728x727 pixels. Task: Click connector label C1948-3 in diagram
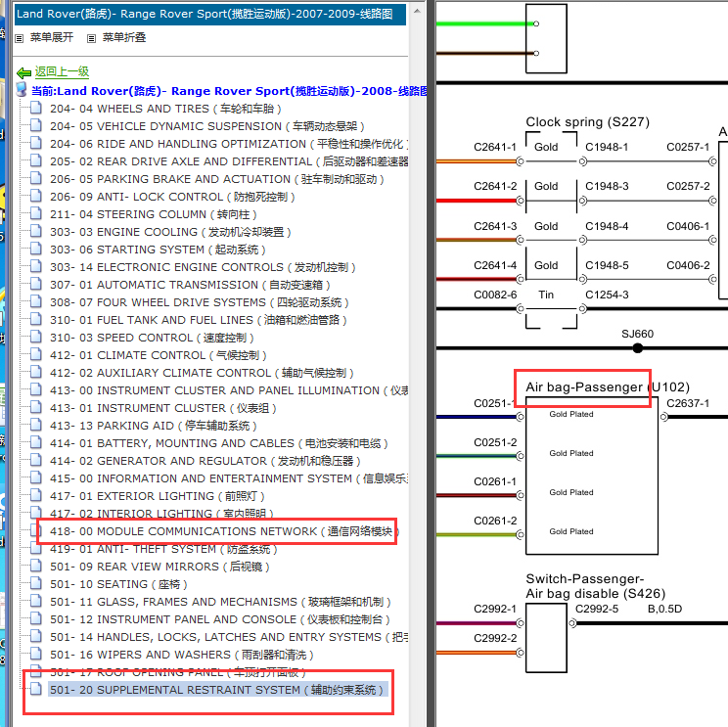click(607, 187)
